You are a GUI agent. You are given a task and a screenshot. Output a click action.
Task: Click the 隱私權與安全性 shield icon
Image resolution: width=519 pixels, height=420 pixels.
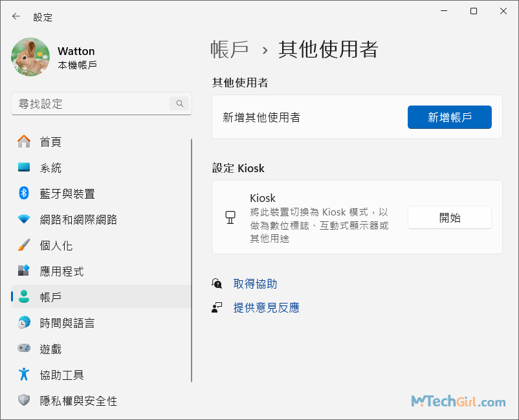[24, 401]
